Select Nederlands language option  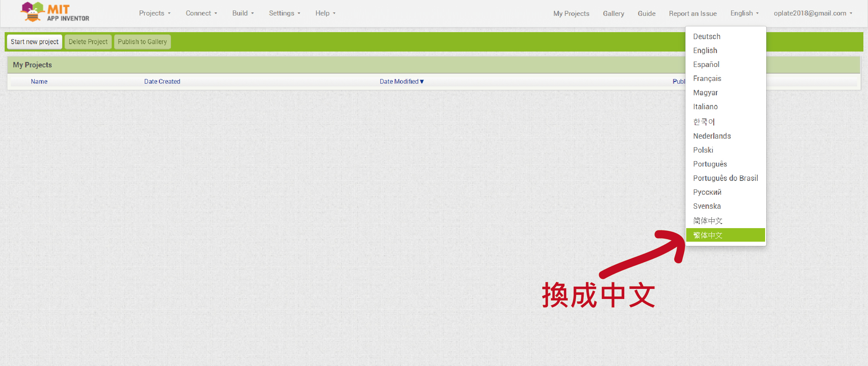click(x=726, y=136)
